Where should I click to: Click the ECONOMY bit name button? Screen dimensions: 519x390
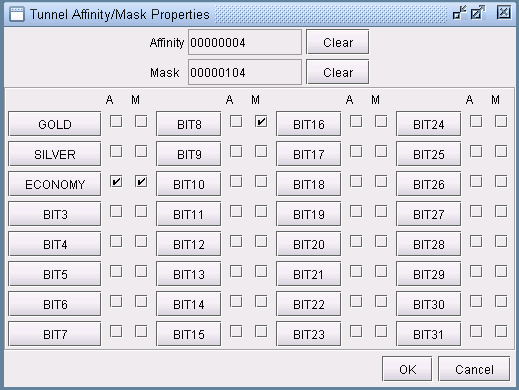[x=55, y=184]
